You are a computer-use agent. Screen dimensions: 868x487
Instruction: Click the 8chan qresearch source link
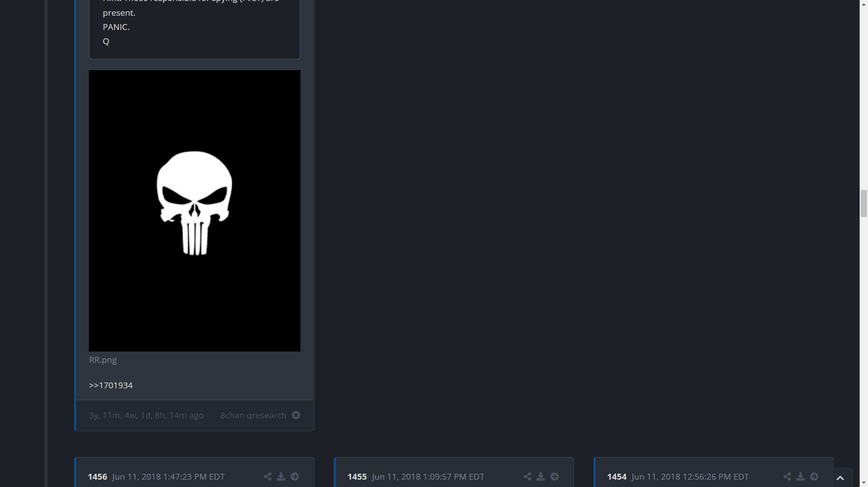coord(253,415)
